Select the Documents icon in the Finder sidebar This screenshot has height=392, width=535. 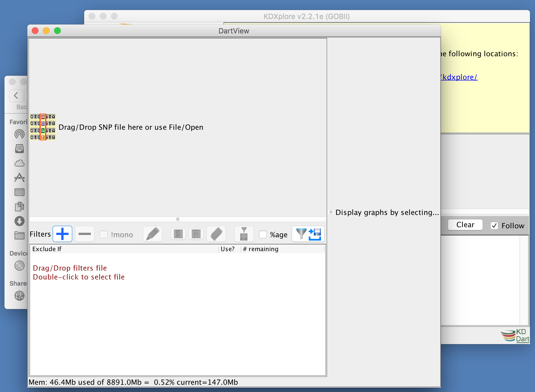(x=20, y=207)
